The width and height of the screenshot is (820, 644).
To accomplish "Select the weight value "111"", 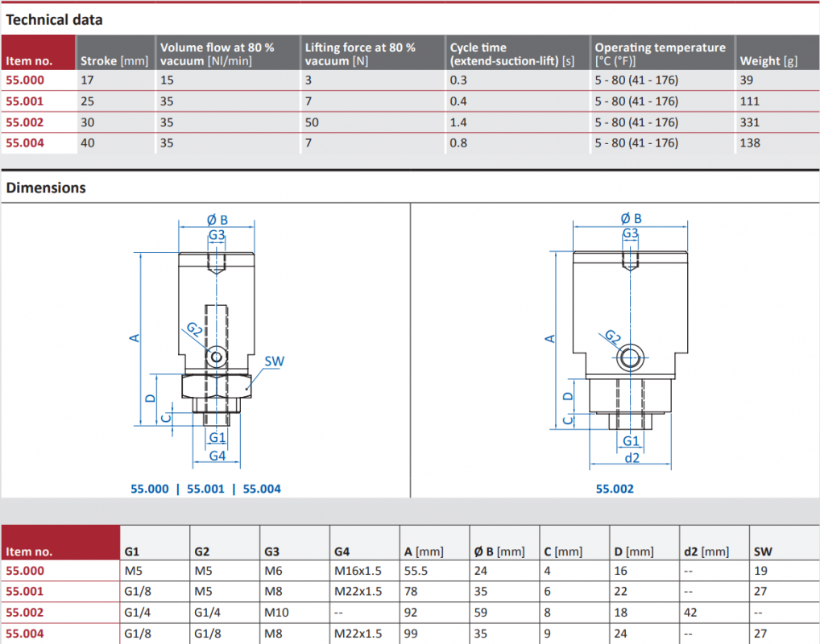I will [x=749, y=101].
